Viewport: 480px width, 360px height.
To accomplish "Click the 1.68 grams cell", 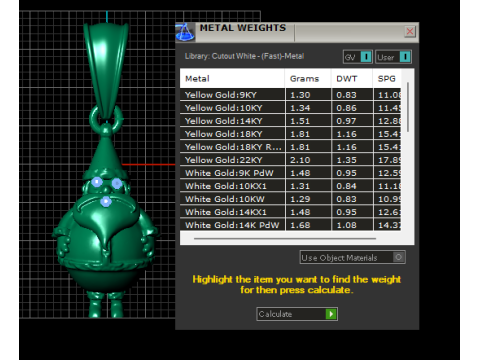I will click(x=308, y=225).
